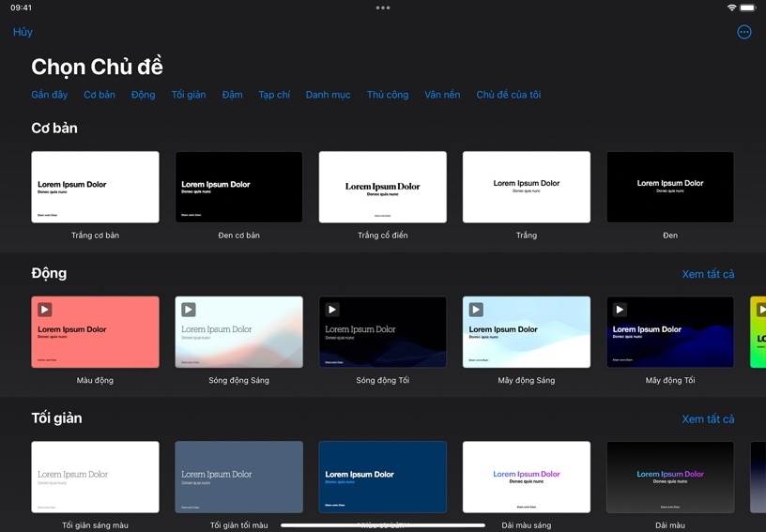Cancel theme selection with Hủy
Screen dimensions: 766x532
(23, 32)
